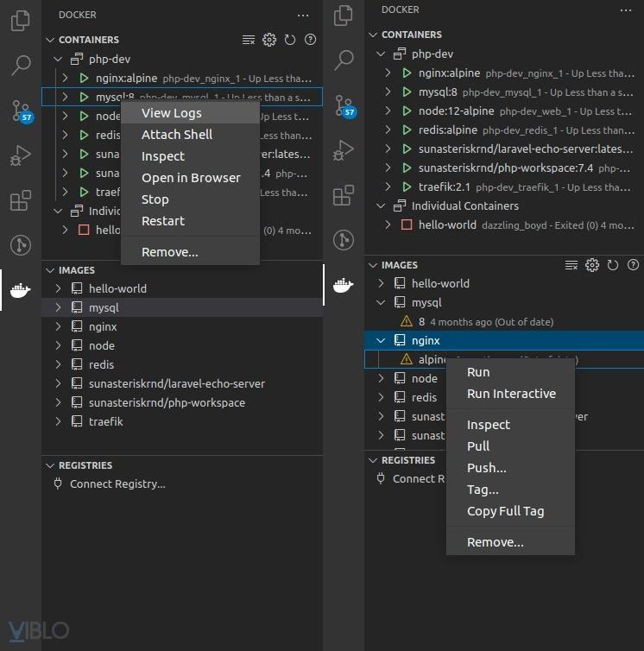
Task: Click the warning icon beside mysql tag 8
Action: coord(407,322)
